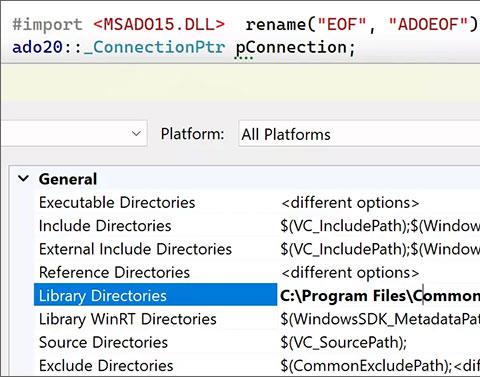
Task: Click the $(CommonExcludePath) value
Action: click(380, 366)
